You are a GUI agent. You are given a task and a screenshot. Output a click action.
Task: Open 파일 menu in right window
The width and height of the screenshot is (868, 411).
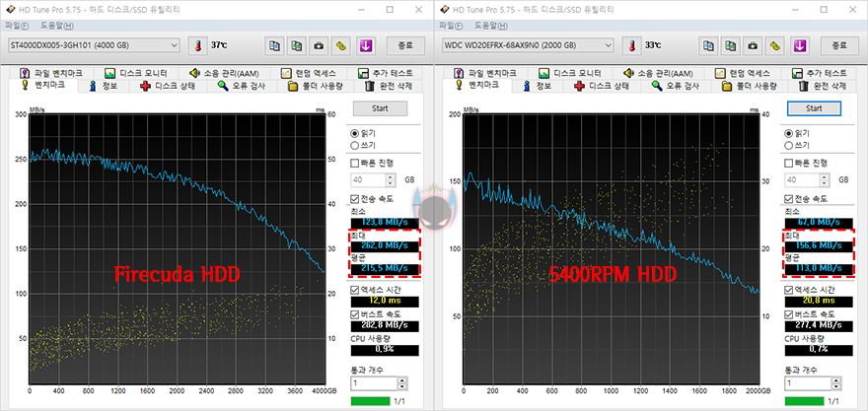tap(451, 26)
